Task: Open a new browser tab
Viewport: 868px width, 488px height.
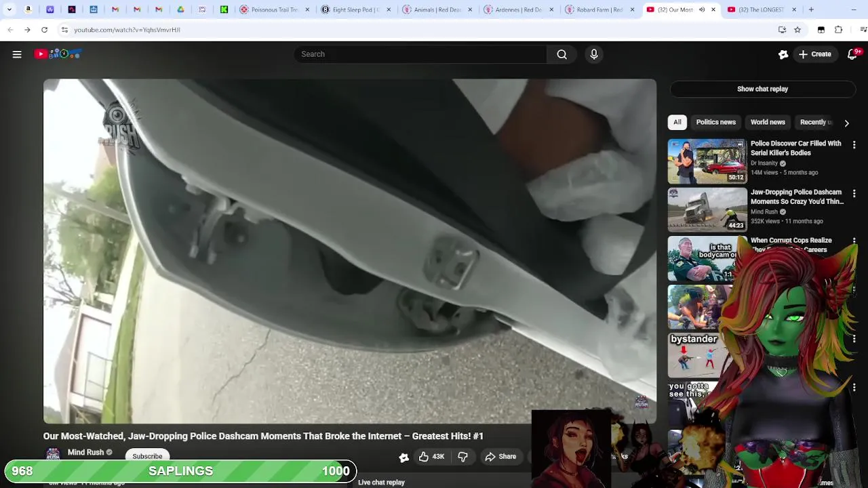Action: (811, 9)
